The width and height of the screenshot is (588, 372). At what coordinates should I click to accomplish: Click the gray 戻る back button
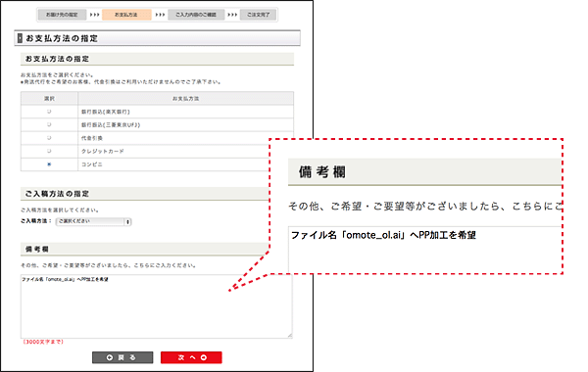click(x=122, y=357)
